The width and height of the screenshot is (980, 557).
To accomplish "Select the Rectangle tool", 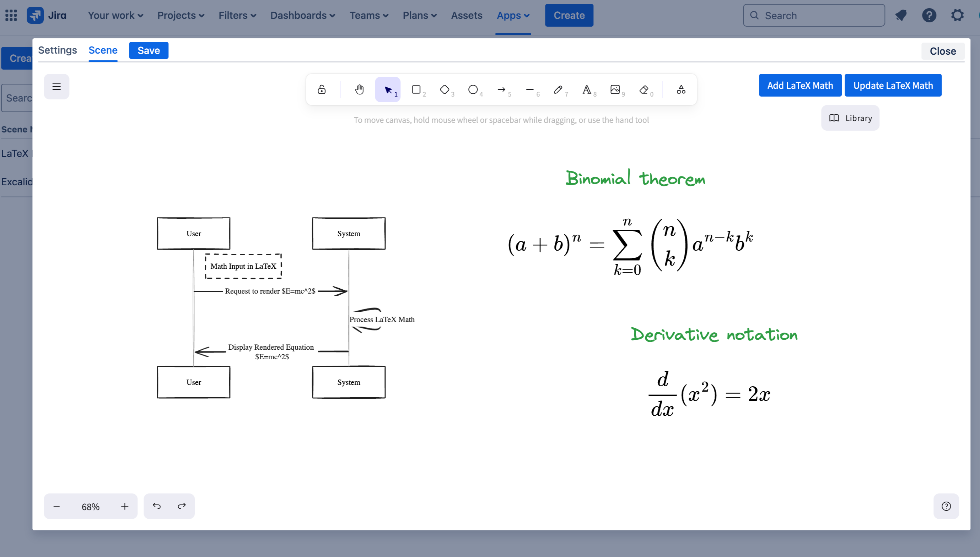I will pyautogui.click(x=416, y=89).
